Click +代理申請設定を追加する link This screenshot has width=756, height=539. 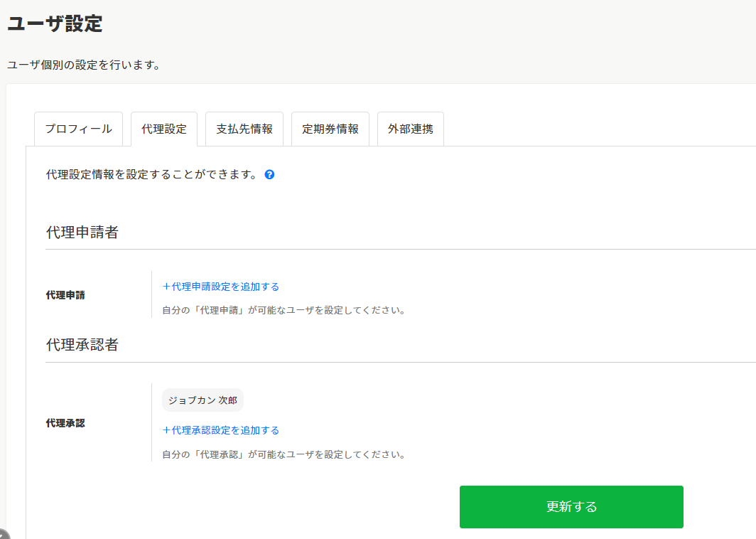[221, 287]
